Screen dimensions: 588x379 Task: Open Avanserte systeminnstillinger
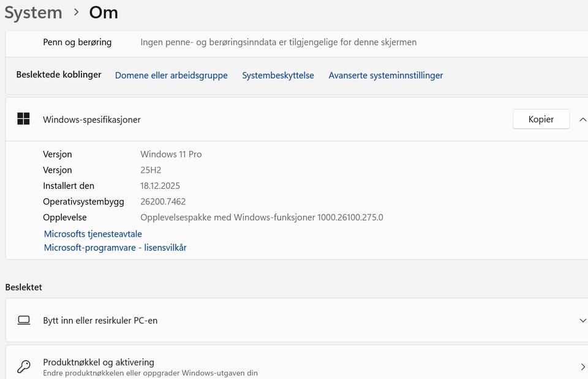(x=386, y=75)
